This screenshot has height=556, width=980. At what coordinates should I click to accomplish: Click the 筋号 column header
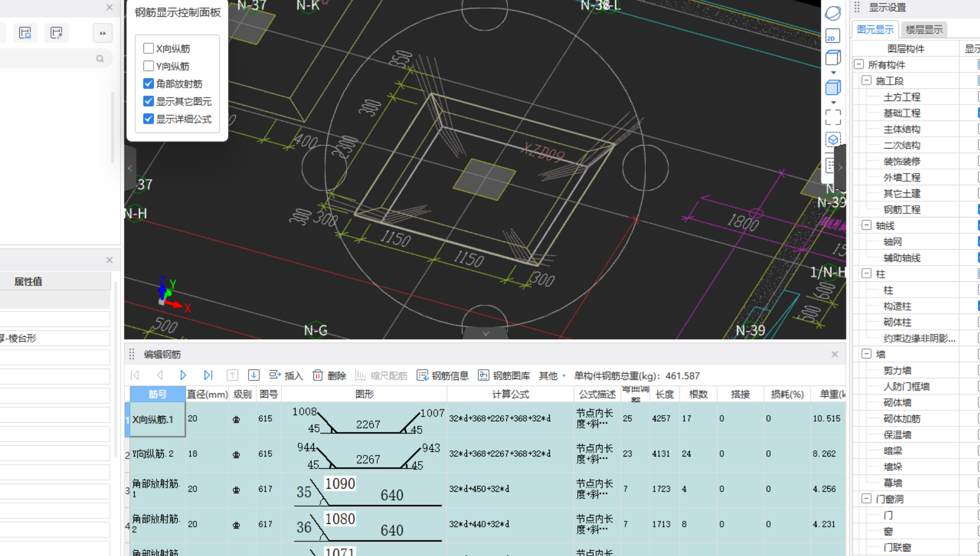coord(157,394)
